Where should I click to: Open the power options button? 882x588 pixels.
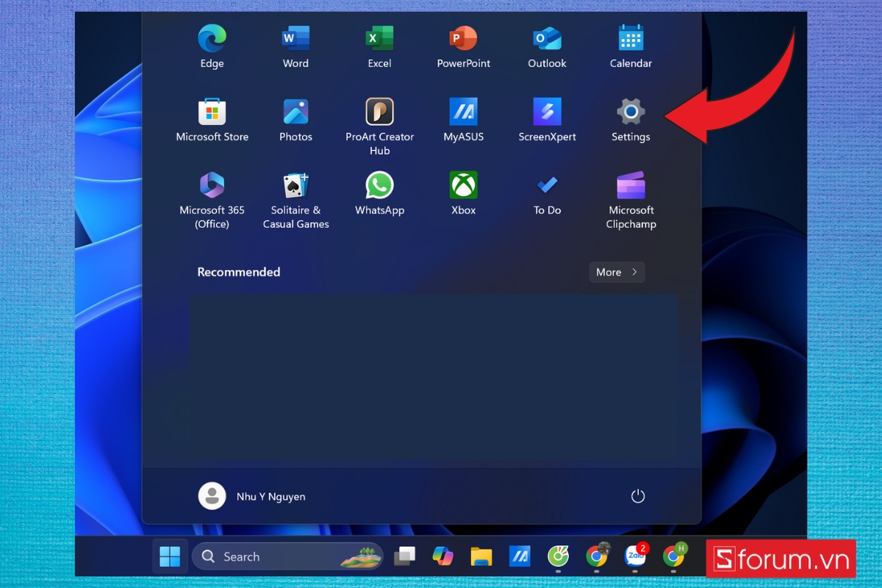(x=637, y=496)
